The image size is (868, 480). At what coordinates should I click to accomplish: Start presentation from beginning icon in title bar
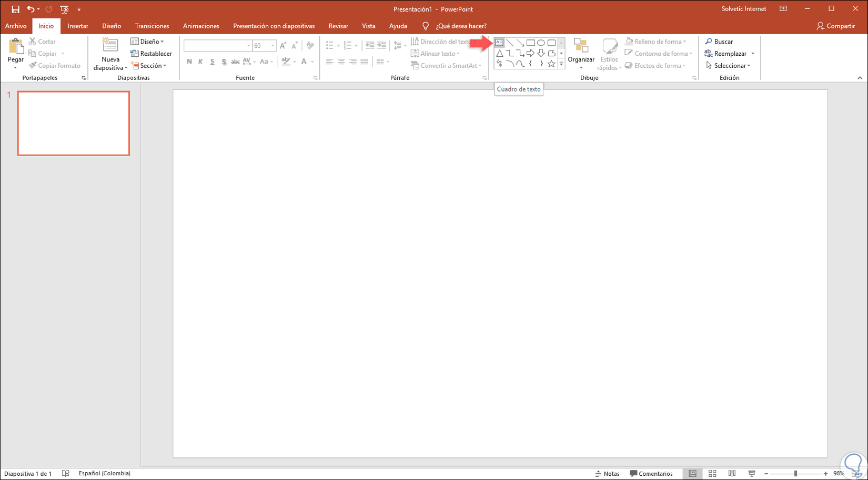click(64, 9)
